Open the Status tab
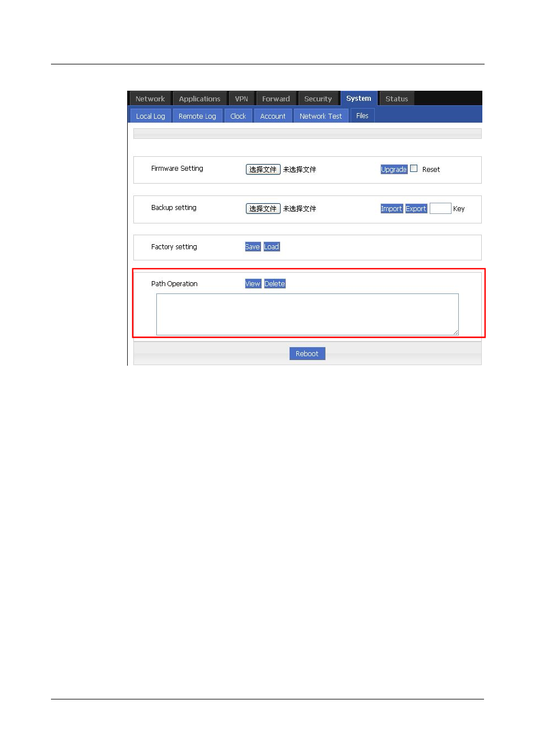The image size is (535, 756). [x=397, y=99]
